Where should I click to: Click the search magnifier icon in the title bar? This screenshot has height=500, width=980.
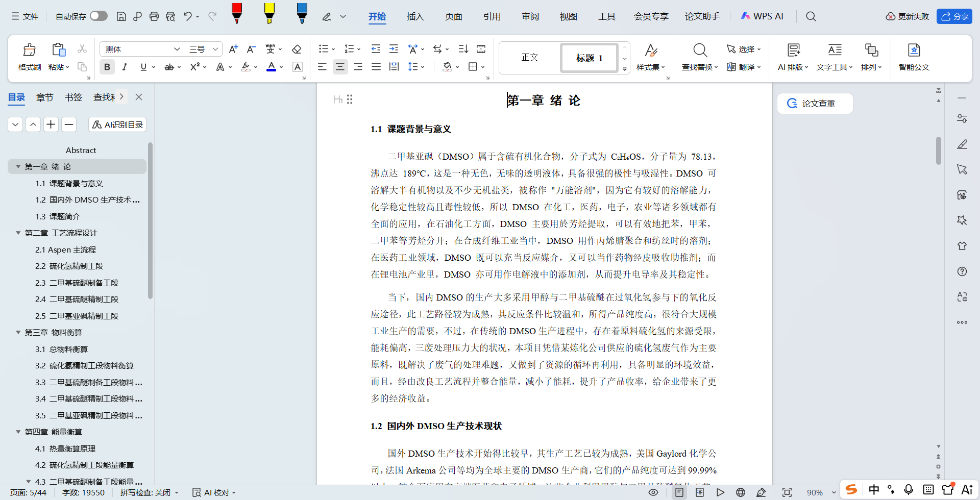tap(811, 16)
